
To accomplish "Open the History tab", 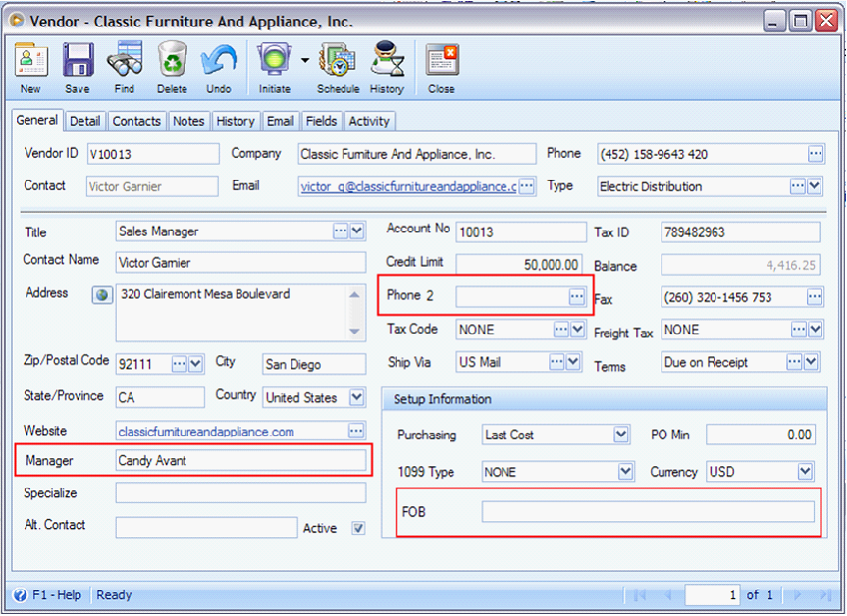I will click(x=236, y=121).
